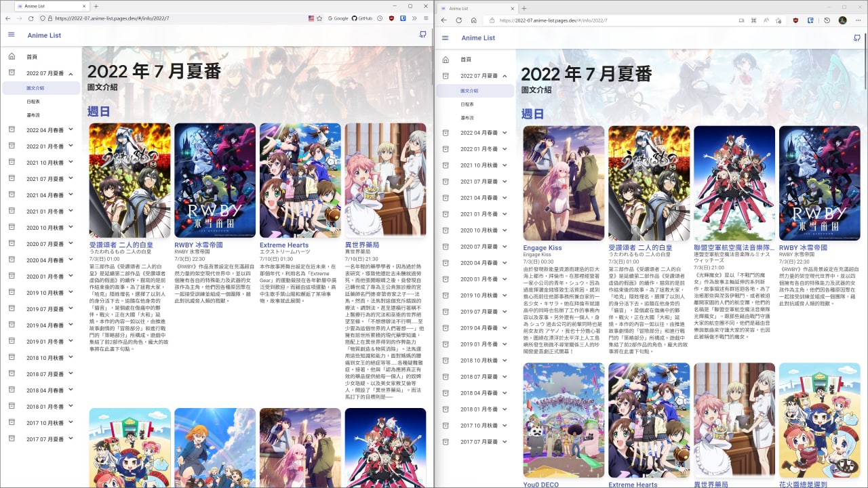Open the Edge profile avatar
Image resolution: width=868 pixels, height=488 pixels.
pyautogui.click(x=843, y=20)
